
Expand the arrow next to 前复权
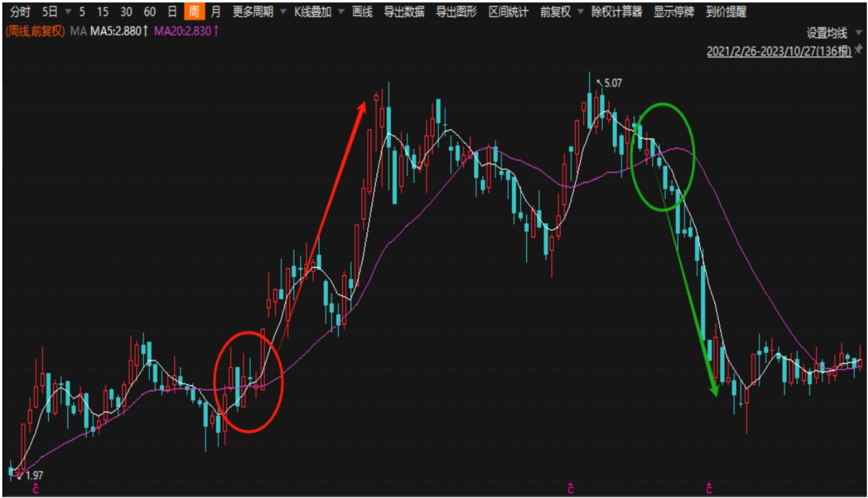[x=581, y=11]
